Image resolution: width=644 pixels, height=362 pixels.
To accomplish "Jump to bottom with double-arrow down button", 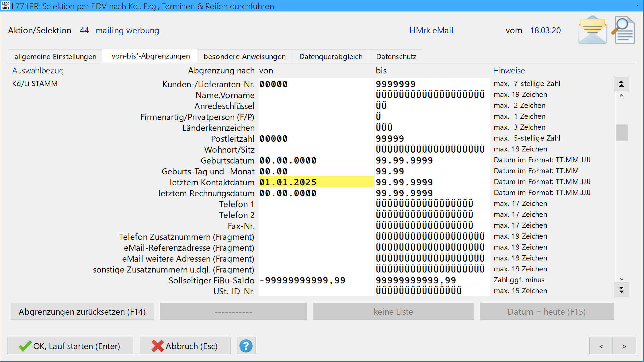I will (x=621, y=290).
